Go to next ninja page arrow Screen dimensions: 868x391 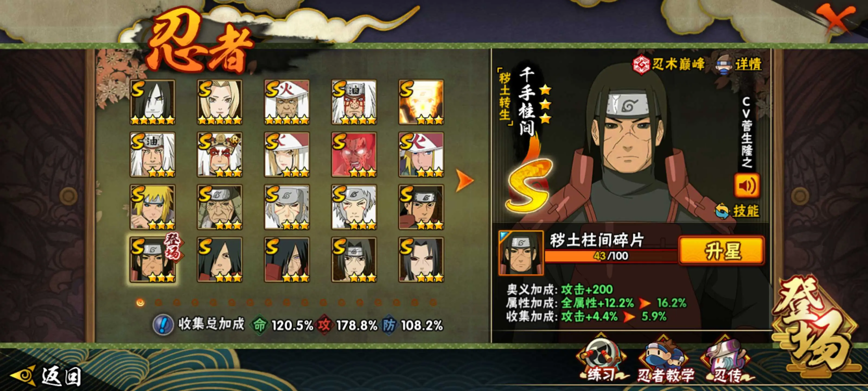tap(465, 181)
